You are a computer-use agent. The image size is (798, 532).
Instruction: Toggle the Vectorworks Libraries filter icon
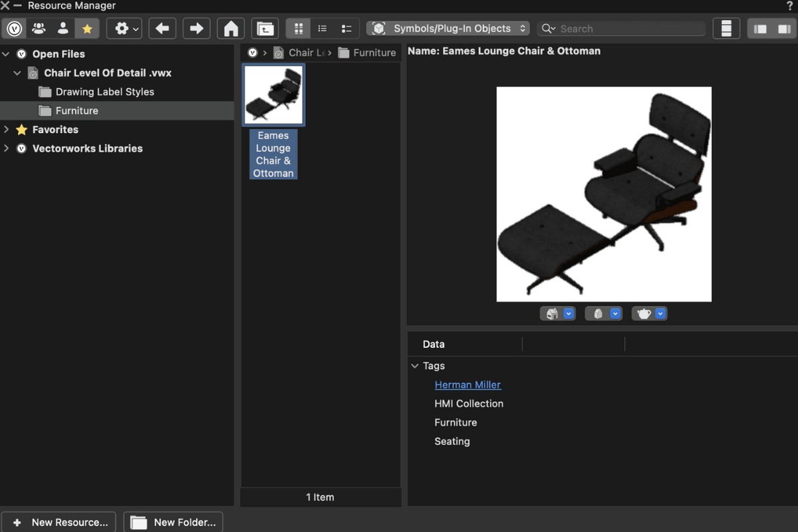13,29
